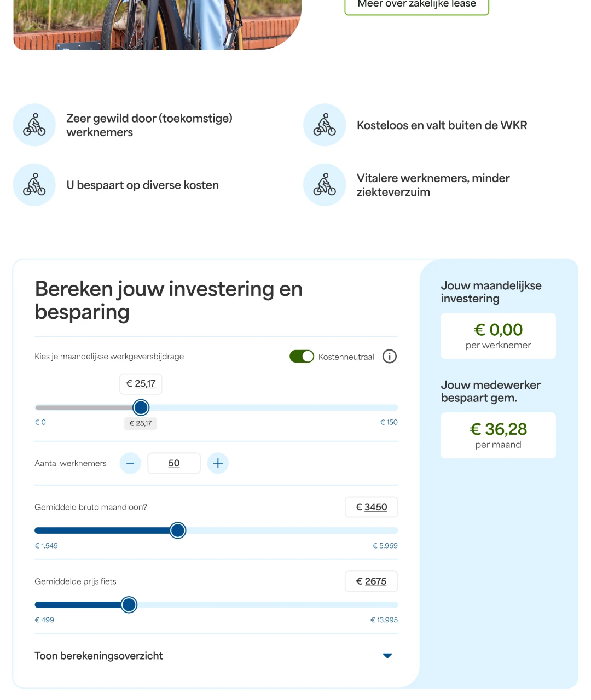Click cyclist icon beside 'Zeer gewild door werknemers'

point(34,125)
